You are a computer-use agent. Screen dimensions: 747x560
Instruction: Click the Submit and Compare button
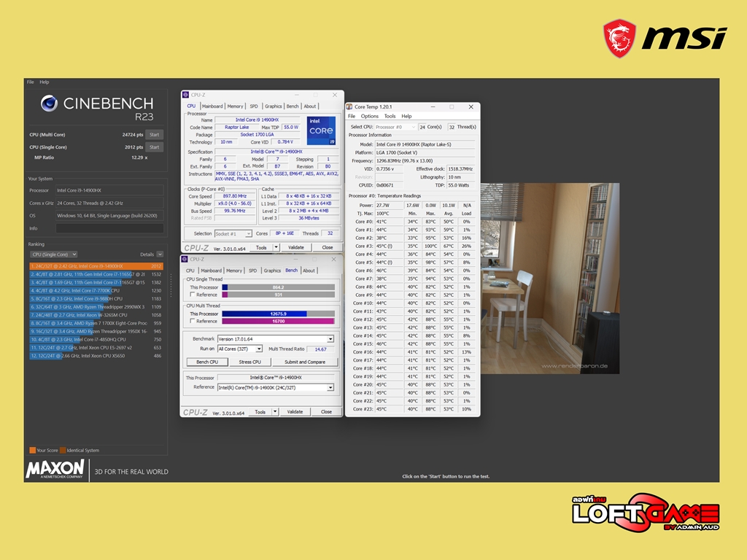coord(304,362)
